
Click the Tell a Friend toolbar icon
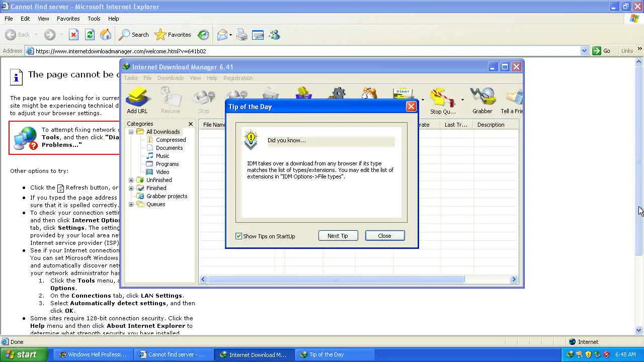(512, 101)
